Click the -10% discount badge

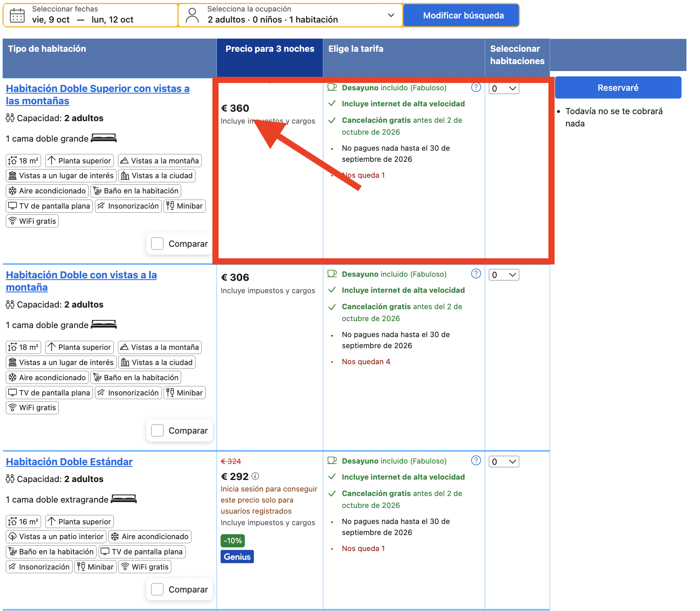[233, 541]
